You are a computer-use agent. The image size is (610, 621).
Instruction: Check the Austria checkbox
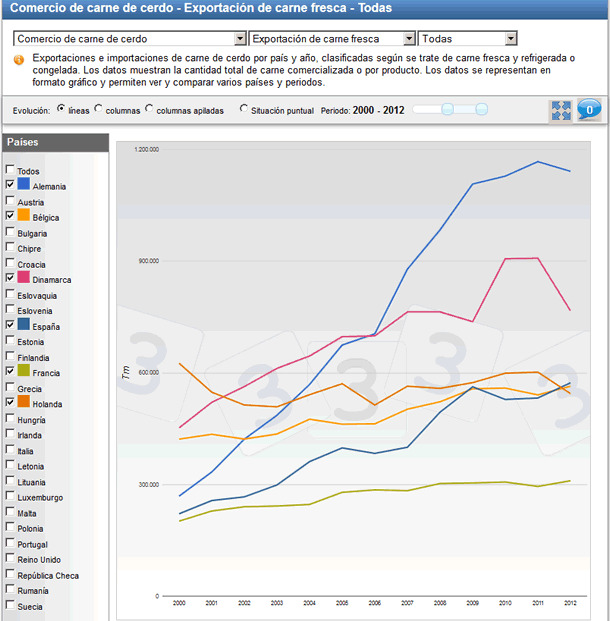click(x=10, y=200)
